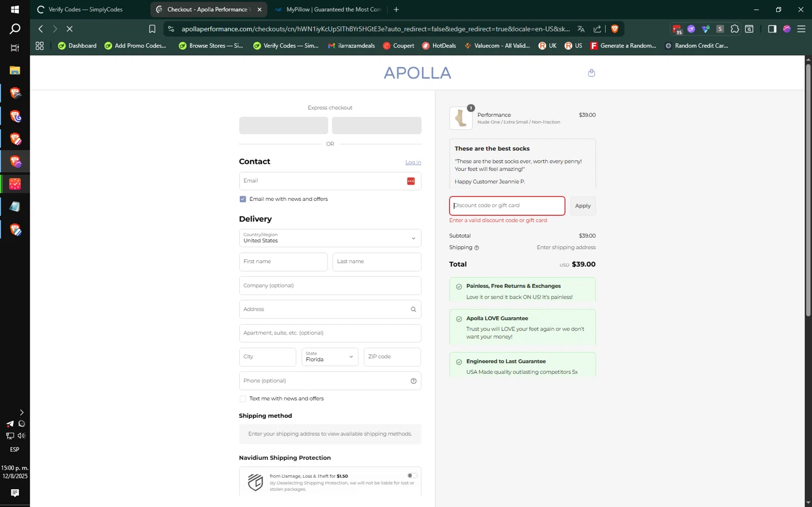View site information icon in address bar
Image resolution: width=812 pixels, height=507 pixels.
[171, 29]
